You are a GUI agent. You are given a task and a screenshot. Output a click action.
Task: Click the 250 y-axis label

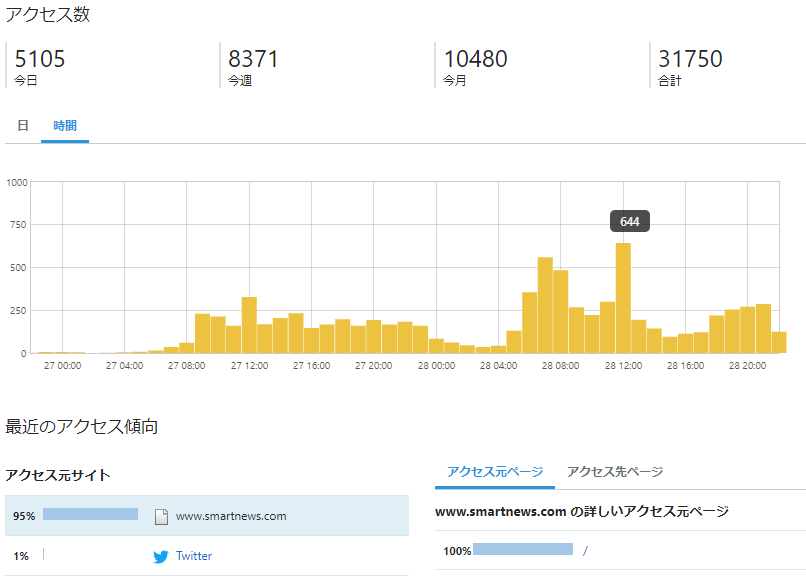click(18, 311)
